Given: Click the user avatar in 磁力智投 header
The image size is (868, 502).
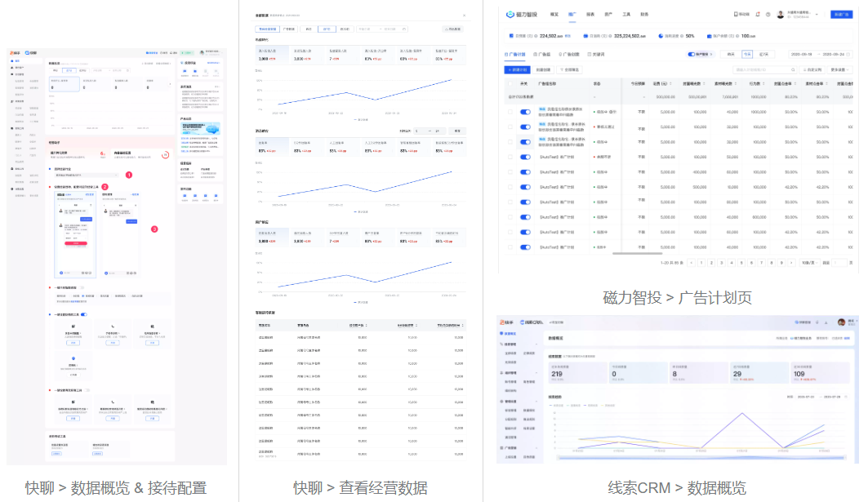Looking at the screenshot, I should point(781,15).
